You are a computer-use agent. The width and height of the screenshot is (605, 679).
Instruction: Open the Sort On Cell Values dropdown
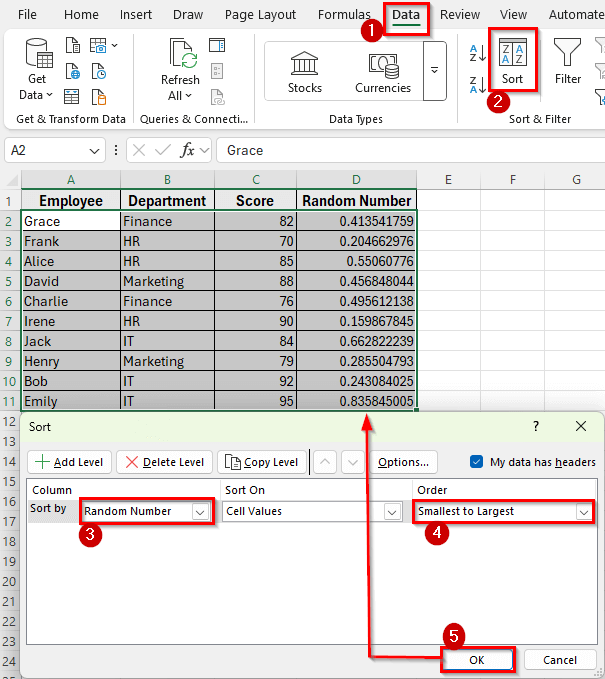(x=393, y=511)
